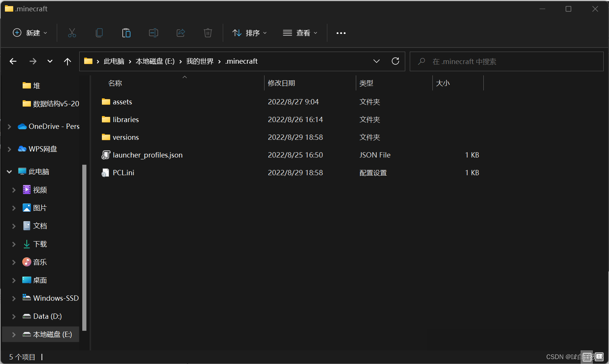Expand the Data (D:) drive node

14,317
